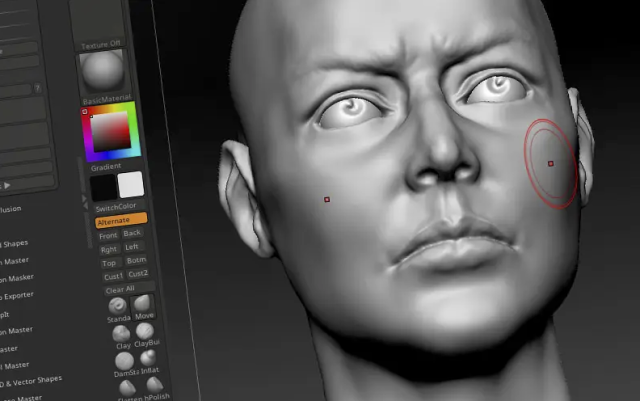Open the '& Vector Shapes' plugin entry

(31, 383)
